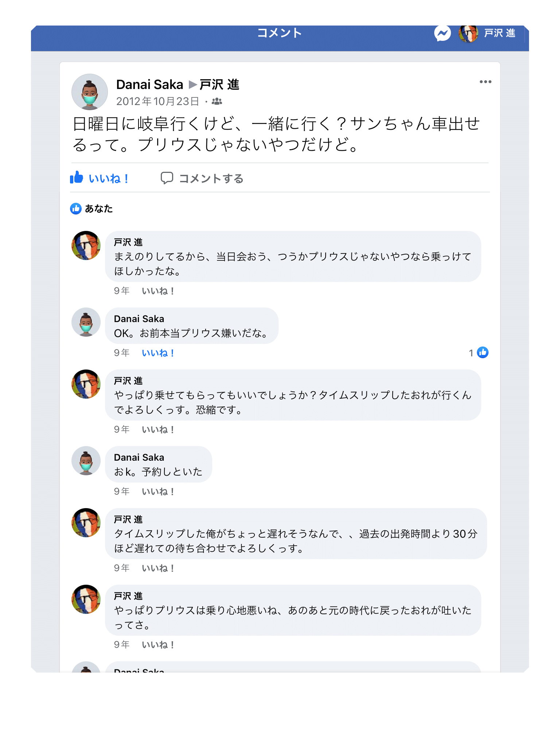Open the 戸沢 進 profile link after the post arrow
Image resolution: width=560 pixels, height=747 pixels.
219,85
